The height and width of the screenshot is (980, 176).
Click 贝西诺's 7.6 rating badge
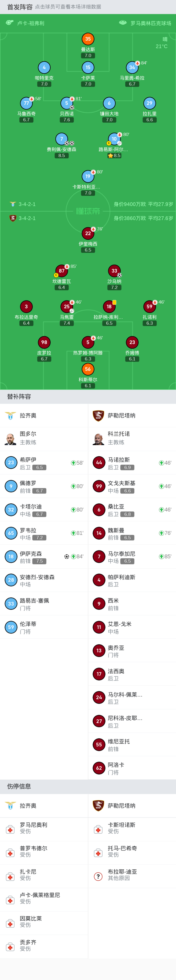(66, 120)
